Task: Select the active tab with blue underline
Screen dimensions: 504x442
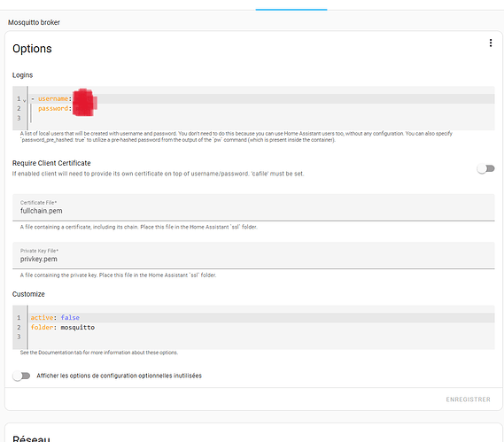Action: 291,5
